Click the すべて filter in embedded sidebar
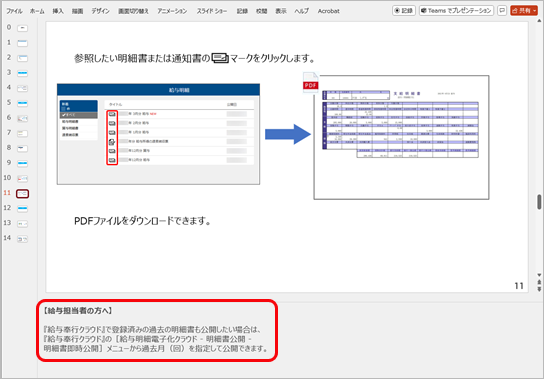The width and height of the screenshot is (544, 379). coord(79,115)
